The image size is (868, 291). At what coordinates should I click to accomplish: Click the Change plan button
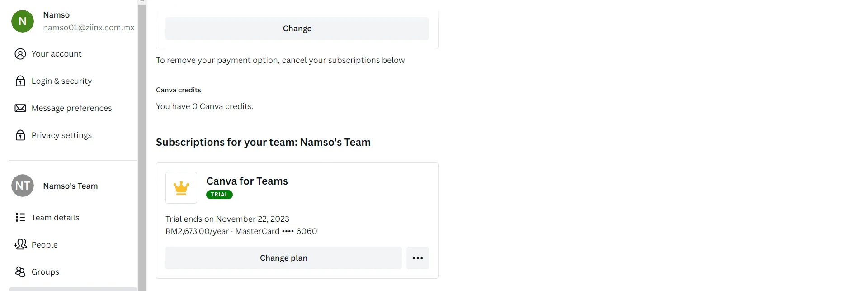tap(283, 258)
